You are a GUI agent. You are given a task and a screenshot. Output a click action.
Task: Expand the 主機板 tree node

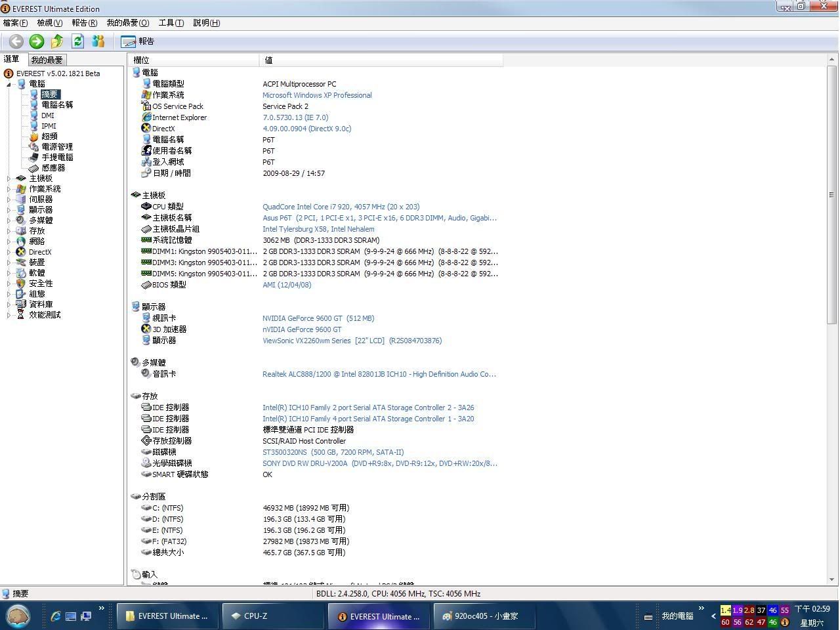[9, 178]
